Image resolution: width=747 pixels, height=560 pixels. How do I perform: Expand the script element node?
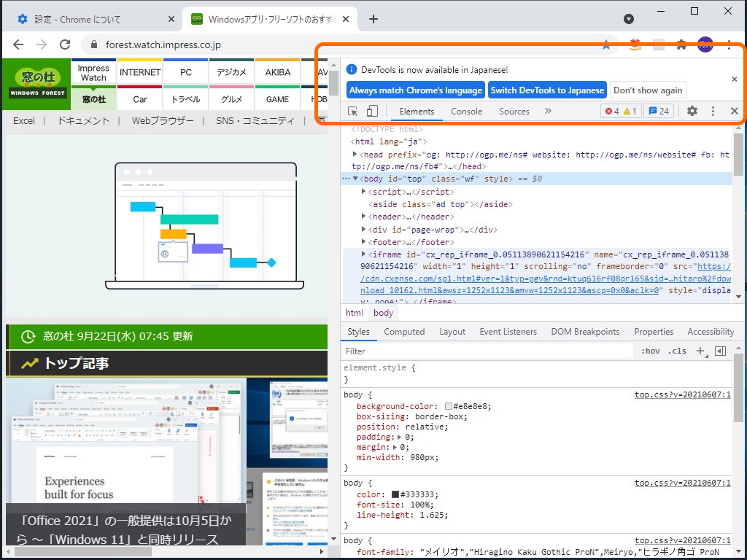click(363, 191)
